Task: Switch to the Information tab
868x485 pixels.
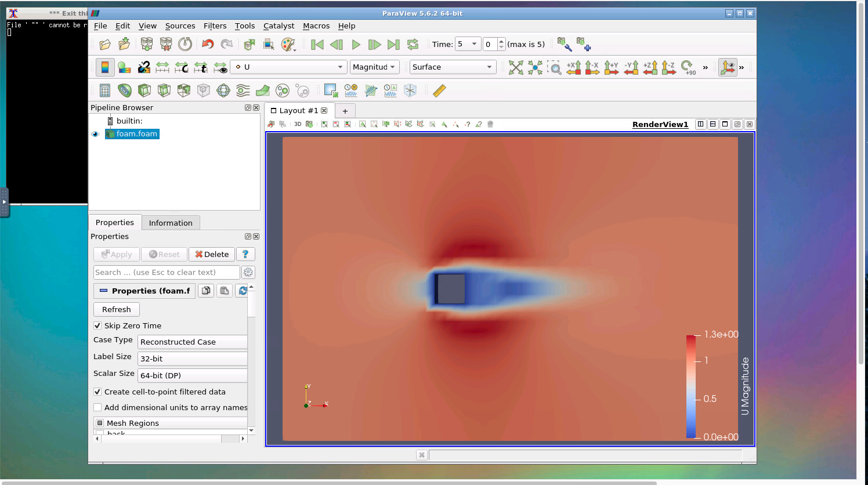Action: 171,223
